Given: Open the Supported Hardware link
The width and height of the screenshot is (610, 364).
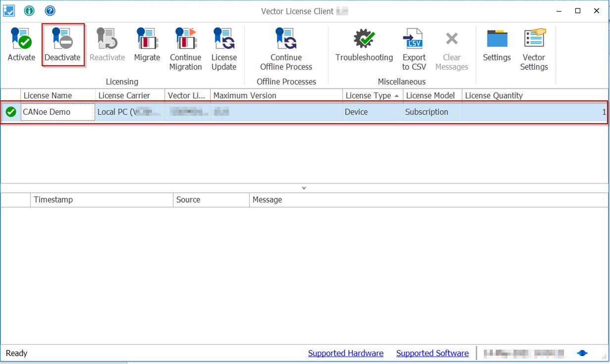Looking at the screenshot, I should [345, 353].
